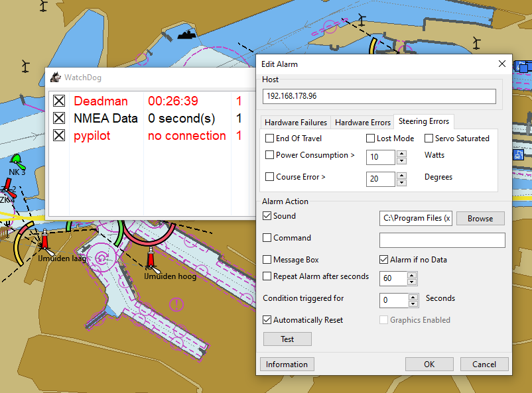
Task: Disable the Deadman alarm checkbox
Action: point(59,101)
